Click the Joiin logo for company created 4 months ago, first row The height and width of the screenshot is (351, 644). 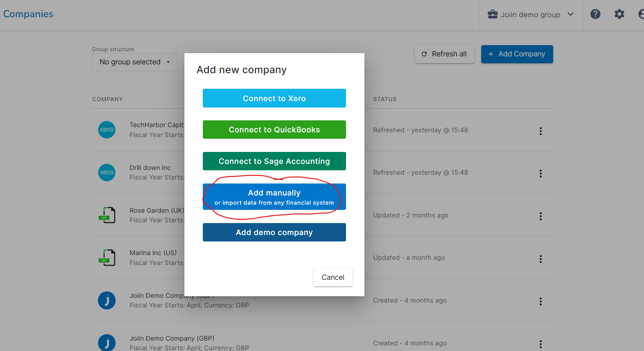(107, 301)
